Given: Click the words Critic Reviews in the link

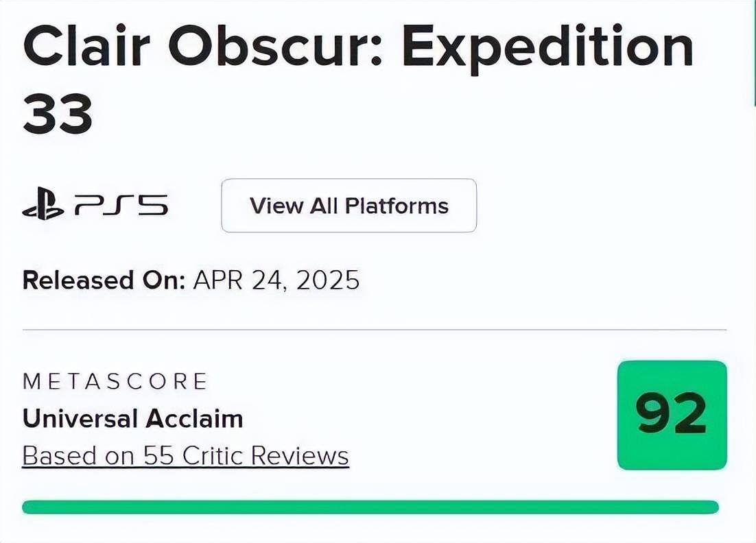Looking at the screenshot, I should coord(265,455).
